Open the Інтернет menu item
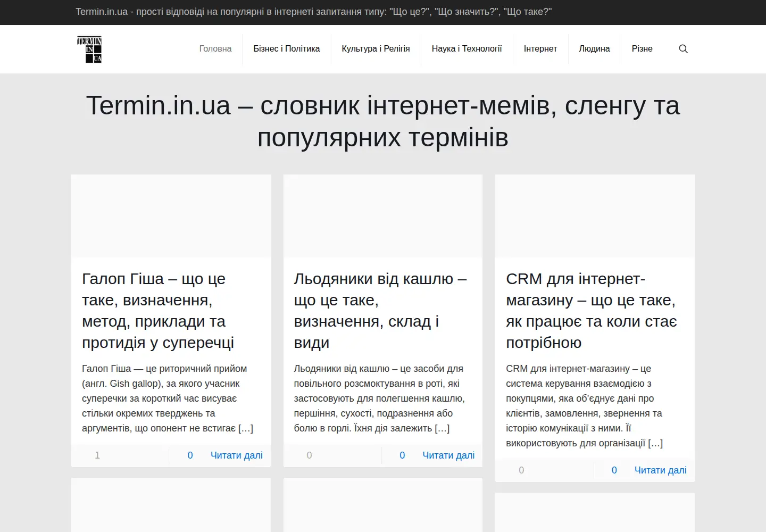Viewport: 766px width, 532px height. [540, 49]
